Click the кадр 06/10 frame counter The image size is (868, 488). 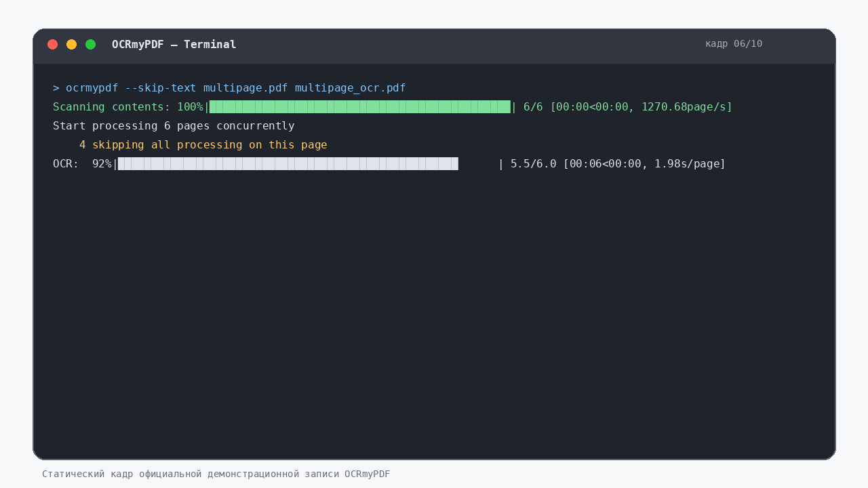click(x=734, y=44)
